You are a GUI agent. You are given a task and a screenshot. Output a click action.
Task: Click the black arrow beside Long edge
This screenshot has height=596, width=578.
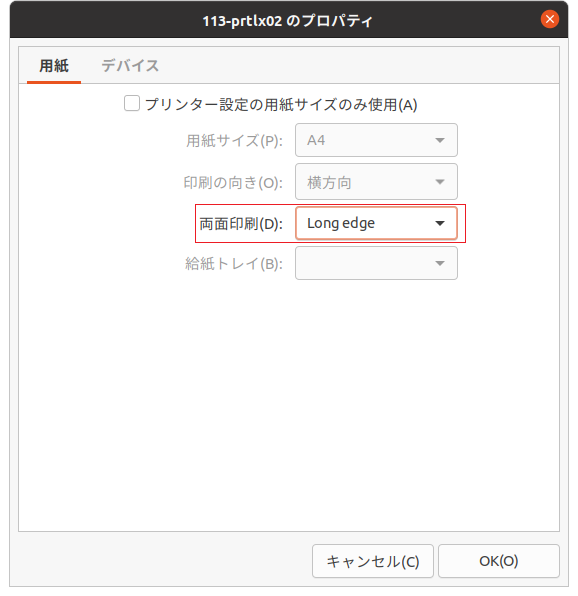(440, 223)
